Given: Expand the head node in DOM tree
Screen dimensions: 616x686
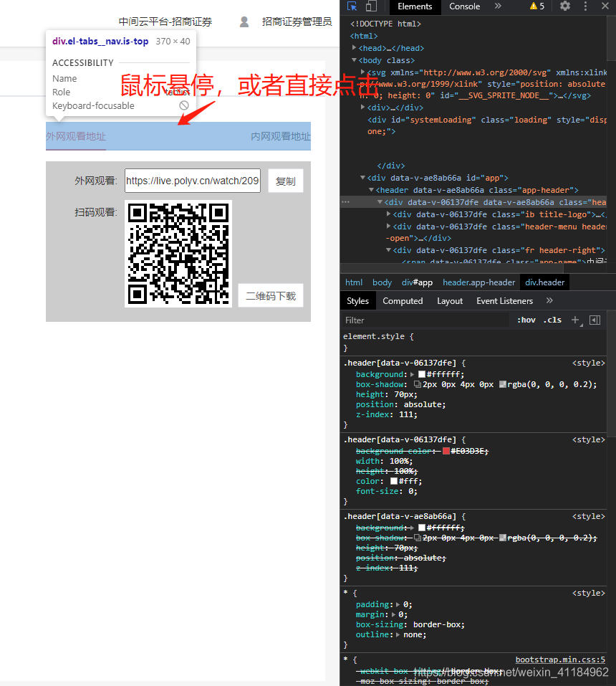Looking at the screenshot, I should 354,48.
